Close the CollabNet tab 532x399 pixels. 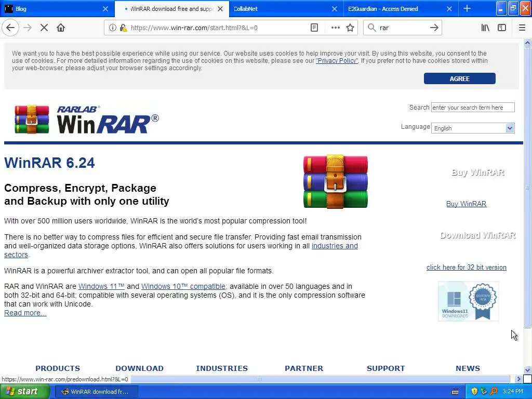(x=335, y=9)
